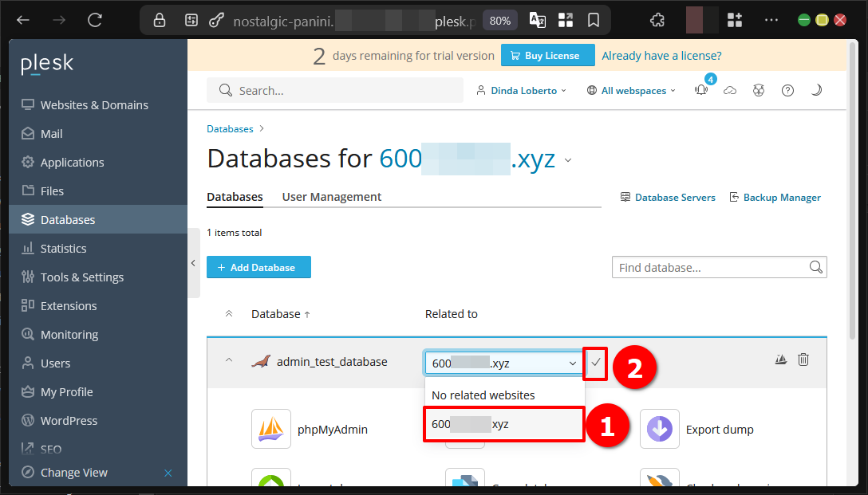
Task: Open notifications with 4 unread alerts
Action: click(x=701, y=90)
